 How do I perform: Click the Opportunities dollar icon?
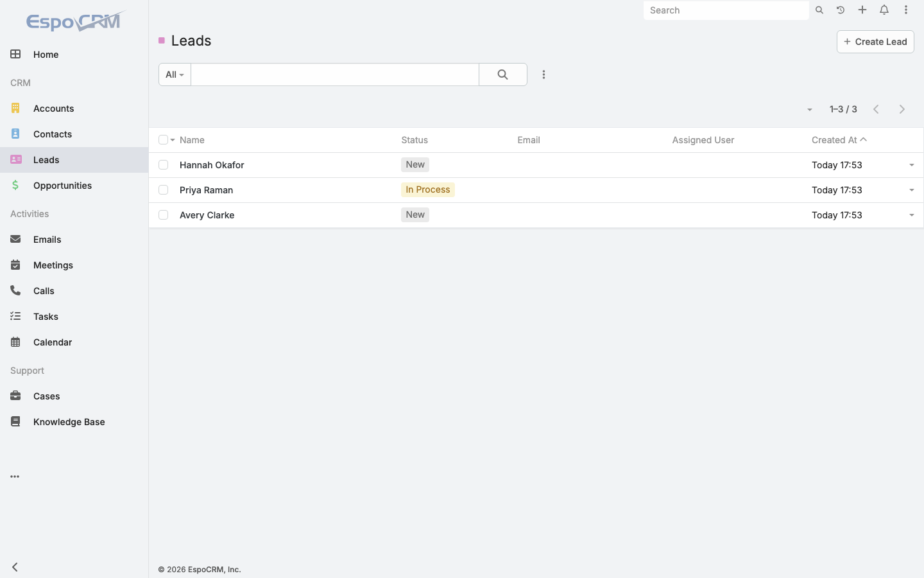pyautogui.click(x=15, y=186)
